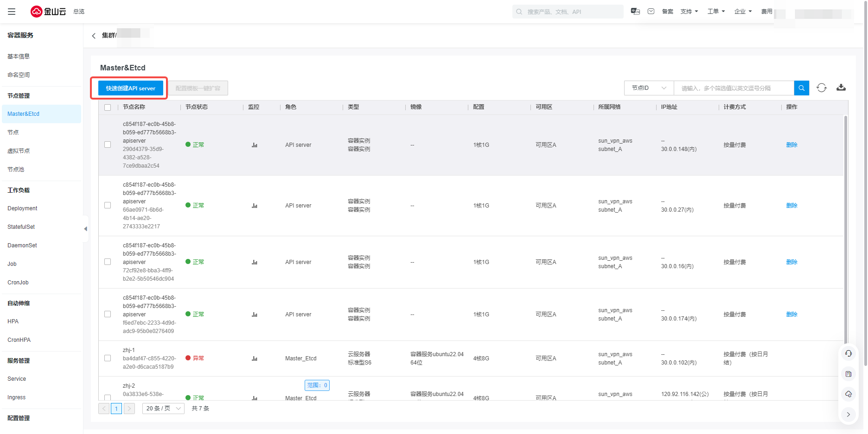Expand the 支持 top menu
Screen dimensions: 868x434
click(x=689, y=12)
